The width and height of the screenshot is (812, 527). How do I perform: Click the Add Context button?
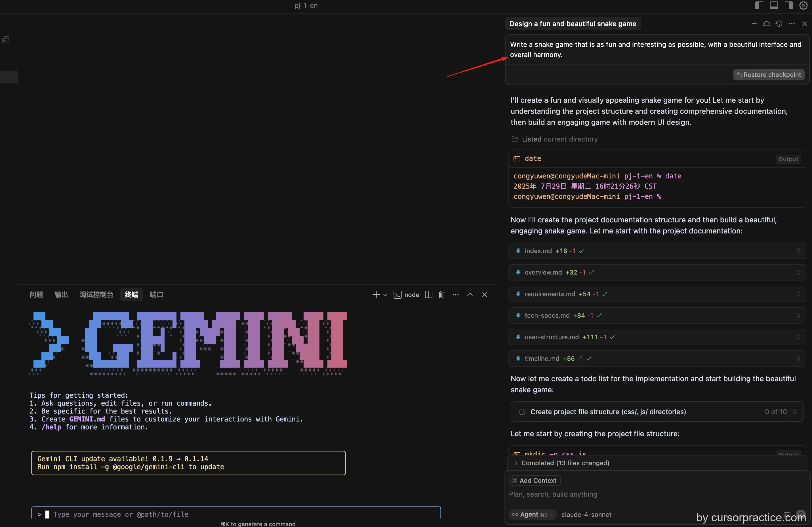click(x=534, y=480)
